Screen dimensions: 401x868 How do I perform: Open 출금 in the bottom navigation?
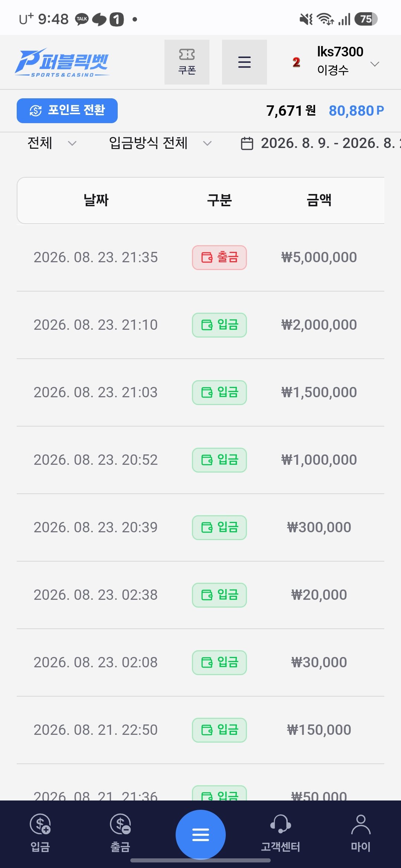pos(120,833)
